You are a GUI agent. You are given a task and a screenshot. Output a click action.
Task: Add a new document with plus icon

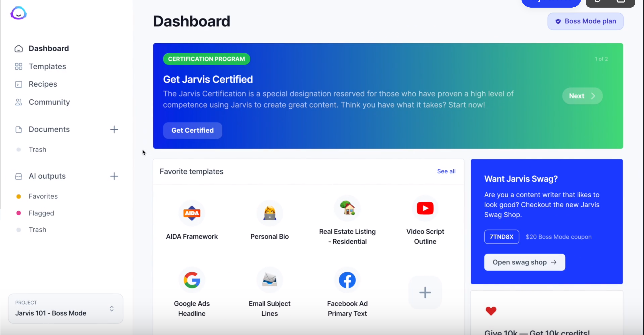point(114,129)
